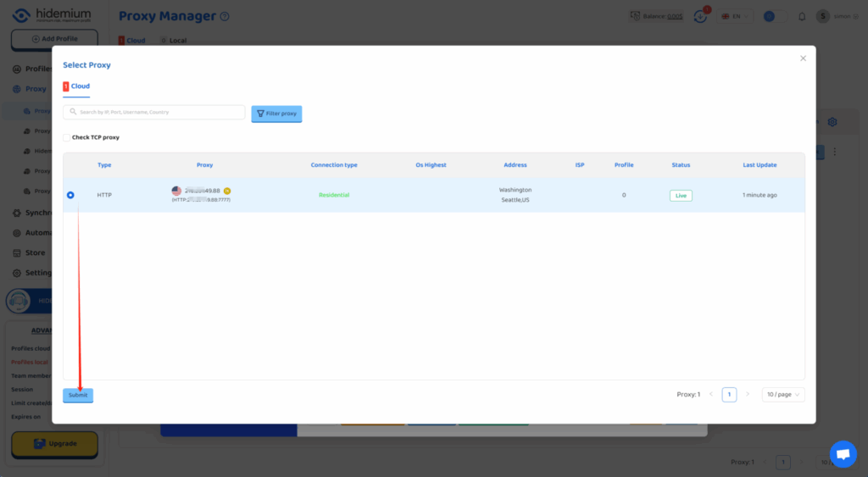Select the HTTP proxy radio button
This screenshot has height=477, width=868.
coord(70,195)
